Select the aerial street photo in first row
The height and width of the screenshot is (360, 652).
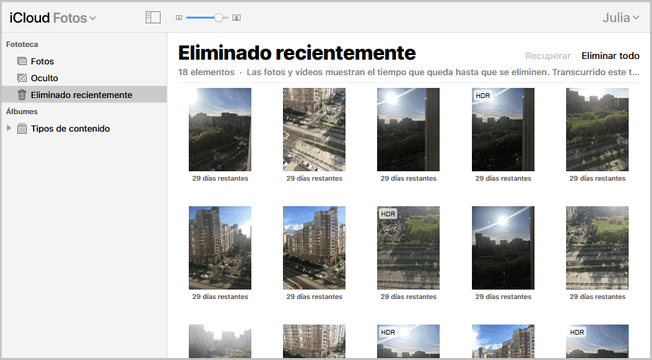(x=314, y=129)
